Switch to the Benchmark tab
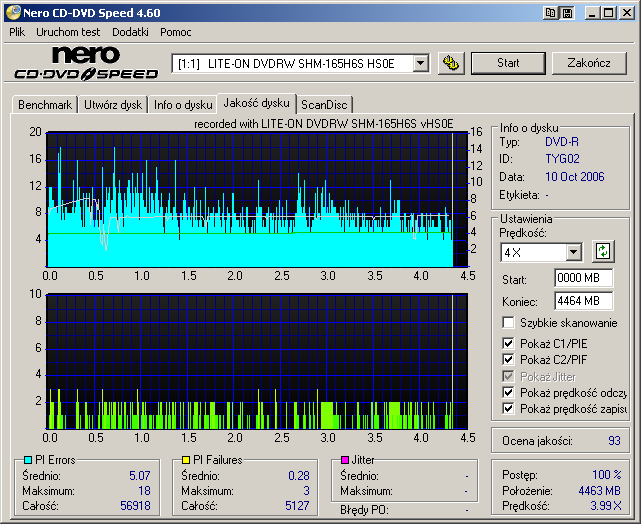 (x=45, y=105)
